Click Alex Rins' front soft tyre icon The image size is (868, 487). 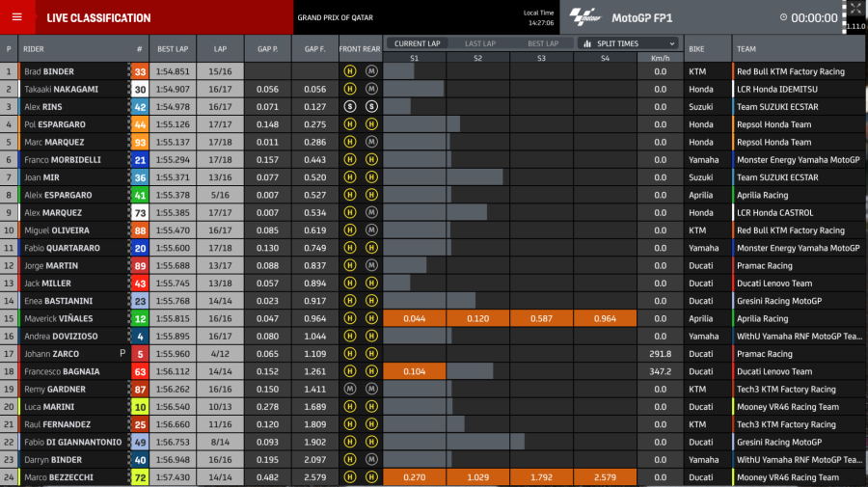(350, 107)
